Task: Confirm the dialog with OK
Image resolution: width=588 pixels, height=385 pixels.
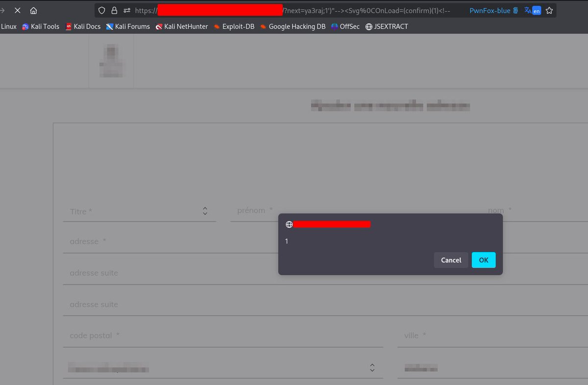Action: [x=484, y=260]
